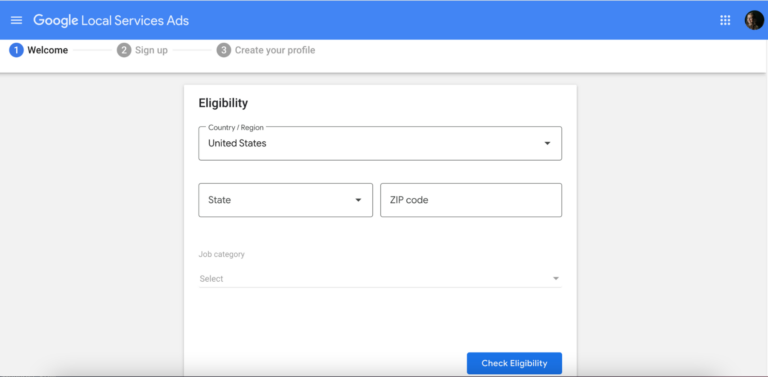The width and height of the screenshot is (768, 377).
Task: Click the Google Local Services Ads logo
Action: click(x=111, y=21)
